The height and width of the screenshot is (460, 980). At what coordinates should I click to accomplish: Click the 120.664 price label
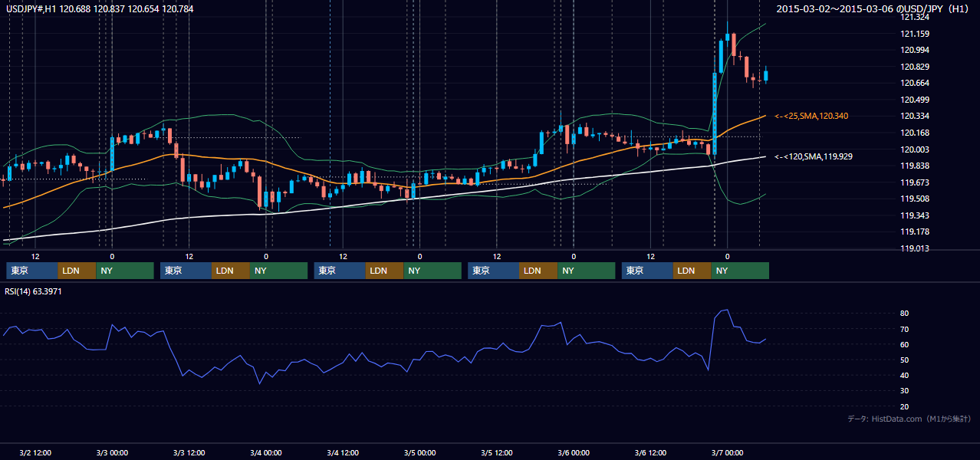coord(914,83)
